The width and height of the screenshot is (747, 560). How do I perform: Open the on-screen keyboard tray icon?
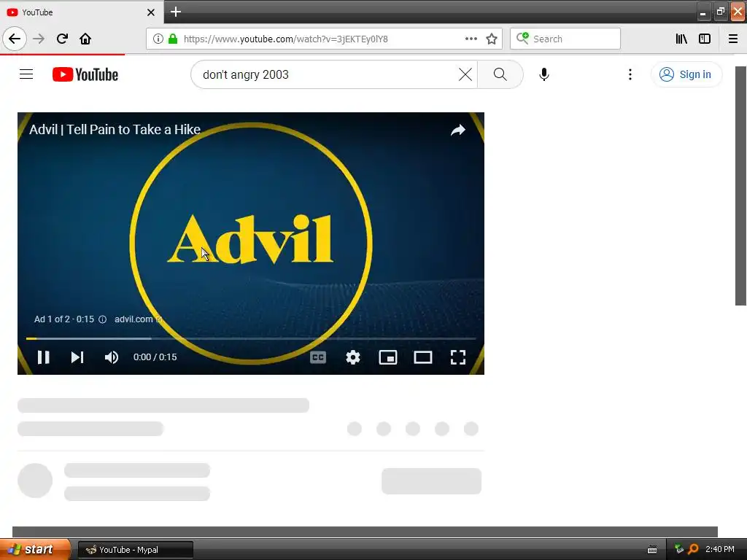tap(652, 550)
